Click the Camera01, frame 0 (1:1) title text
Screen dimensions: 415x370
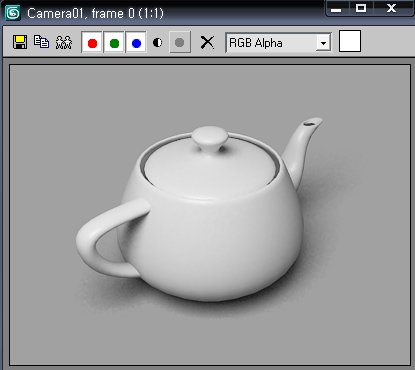pos(95,13)
